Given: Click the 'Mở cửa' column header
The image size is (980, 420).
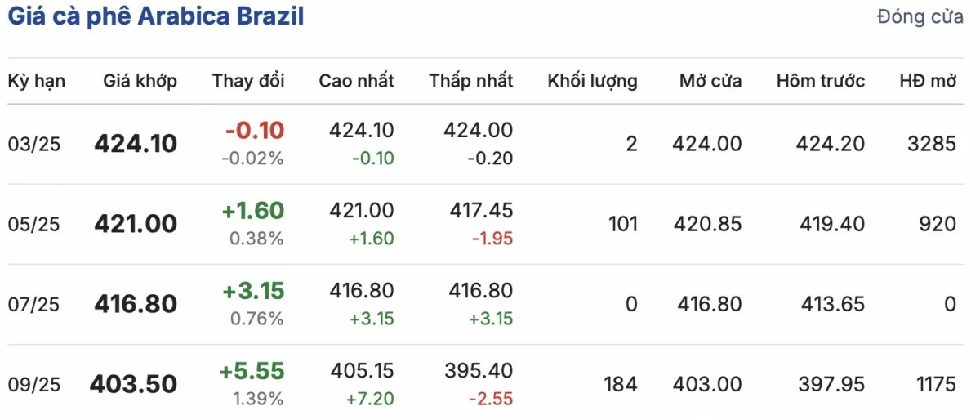Looking at the screenshot, I should tap(710, 81).
